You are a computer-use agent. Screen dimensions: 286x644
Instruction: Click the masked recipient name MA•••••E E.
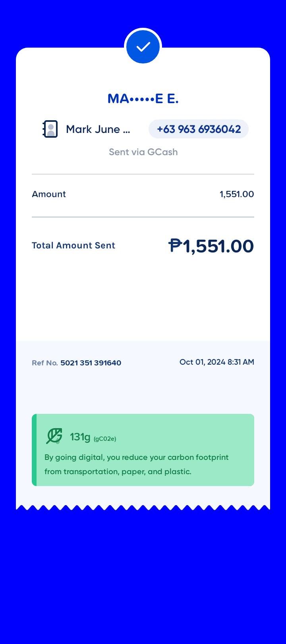pos(143,98)
